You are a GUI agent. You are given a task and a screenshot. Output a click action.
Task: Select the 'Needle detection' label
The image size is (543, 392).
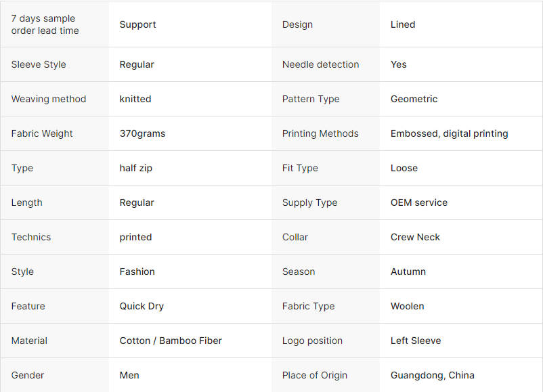320,64
